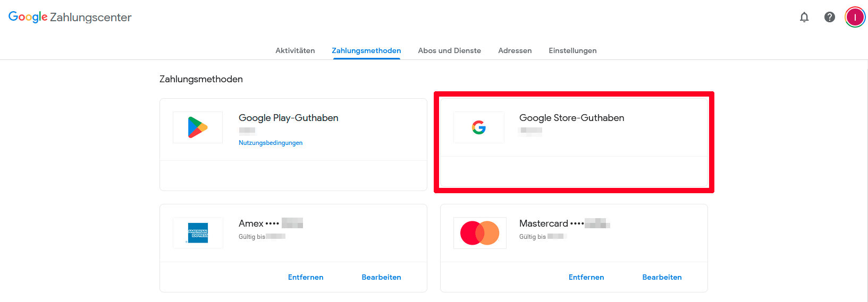868x302 pixels.
Task: Click the Google Play logo icon
Action: tap(198, 127)
